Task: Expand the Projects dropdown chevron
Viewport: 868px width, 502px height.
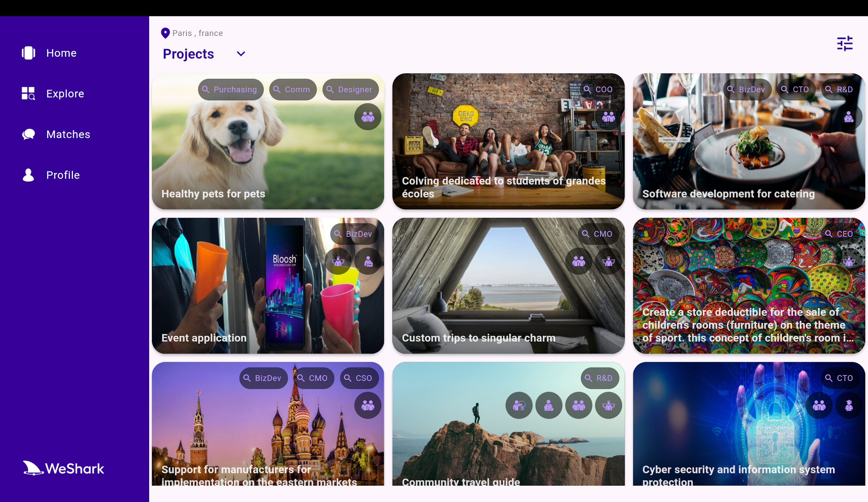Action: click(241, 54)
